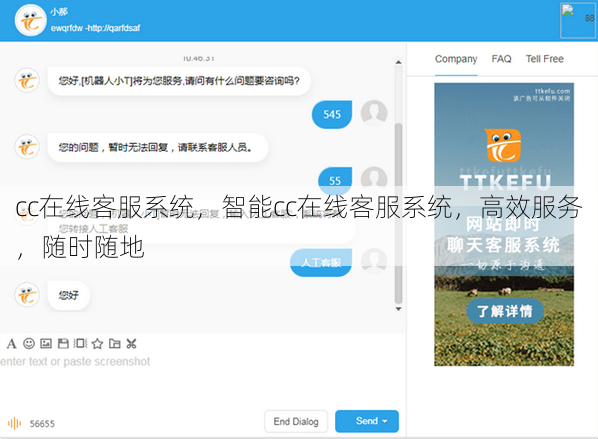This screenshot has height=439, width=598.
Task: Click the scrollbar up arrow in chat
Action: [399, 62]
